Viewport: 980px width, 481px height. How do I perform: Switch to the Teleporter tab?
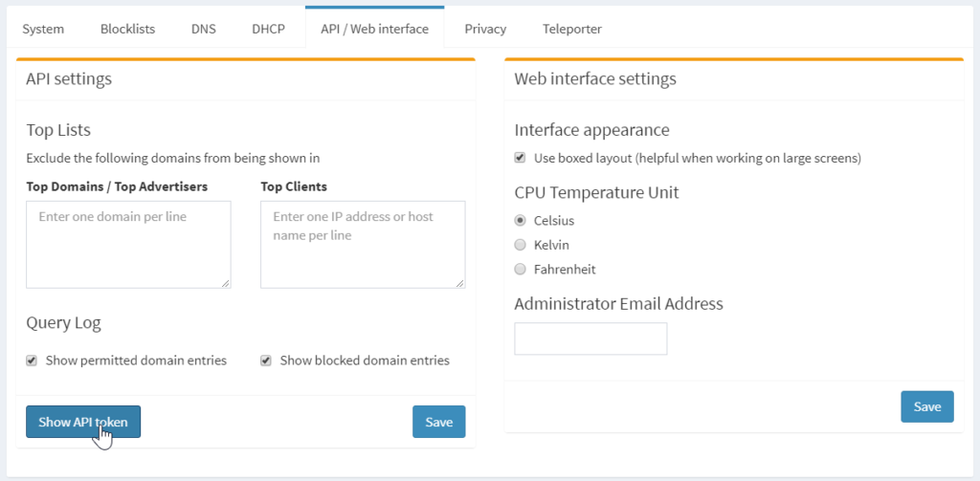click(x=572, y=29)
